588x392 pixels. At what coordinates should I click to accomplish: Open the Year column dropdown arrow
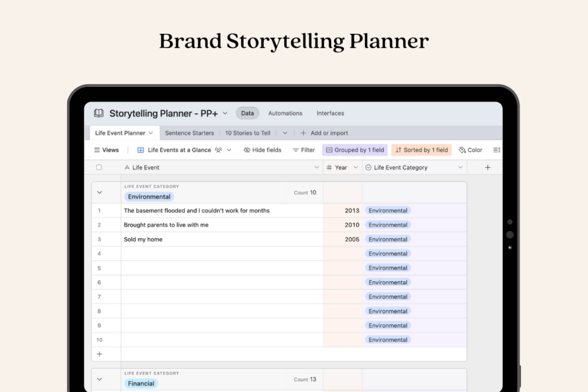click(x=355, y=168)
